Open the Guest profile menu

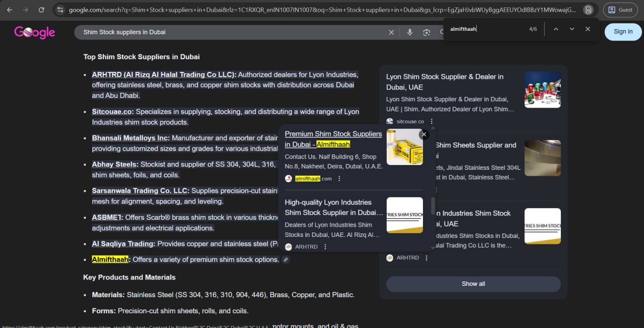(620, 10)
